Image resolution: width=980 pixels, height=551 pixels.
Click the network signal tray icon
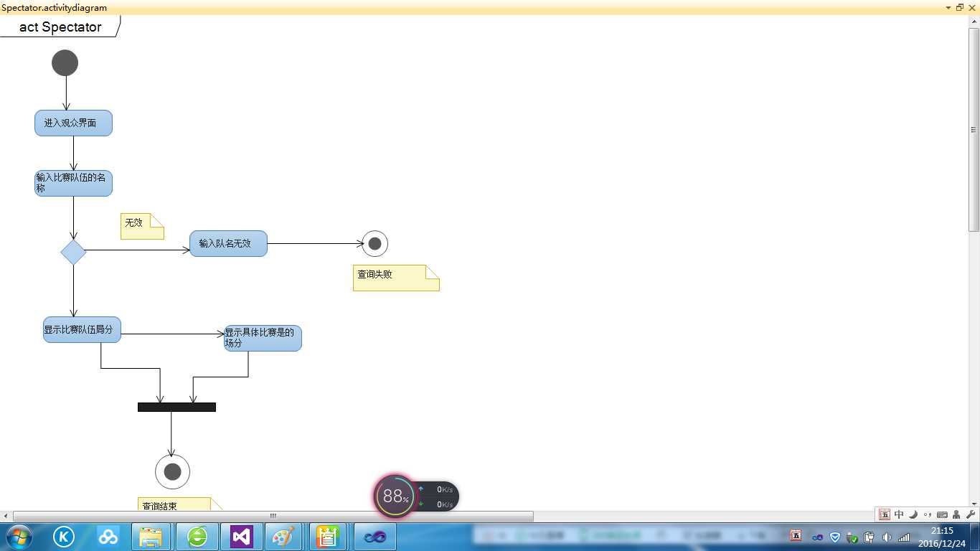tap(904, 537)
